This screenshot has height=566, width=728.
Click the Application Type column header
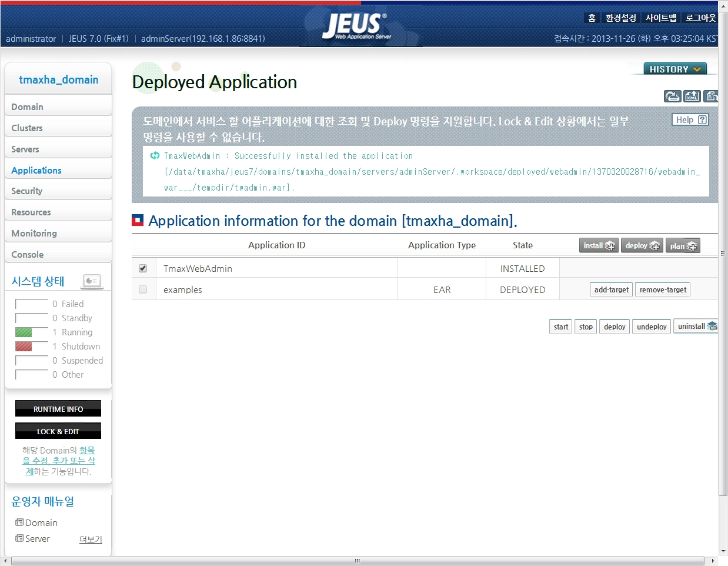click(442, 245)
